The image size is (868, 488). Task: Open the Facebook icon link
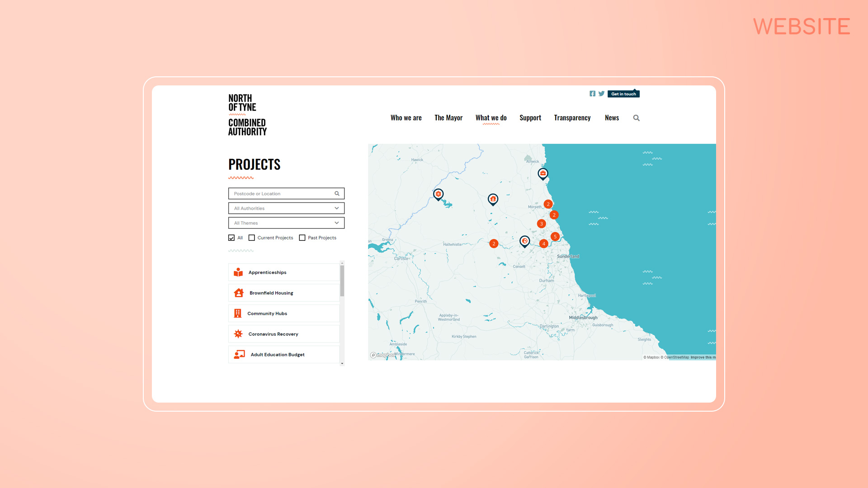pyautogui.click(x=592, y=94)
